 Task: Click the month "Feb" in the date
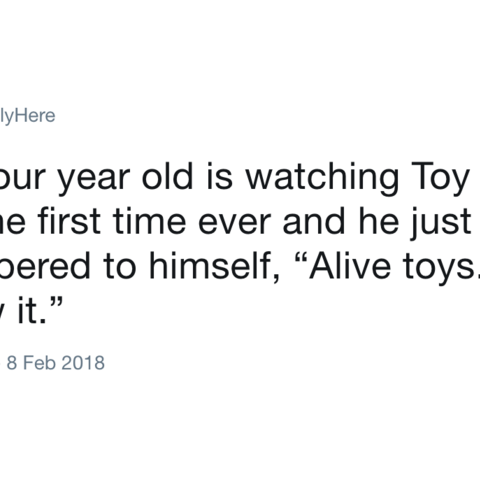pyautogui.click(x=39, y=363)
